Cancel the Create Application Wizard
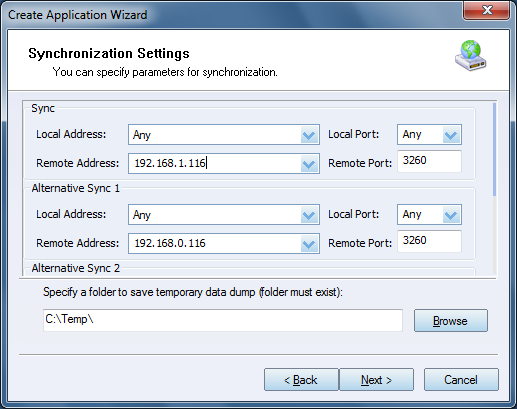The image size is (517, 409). 461,380
